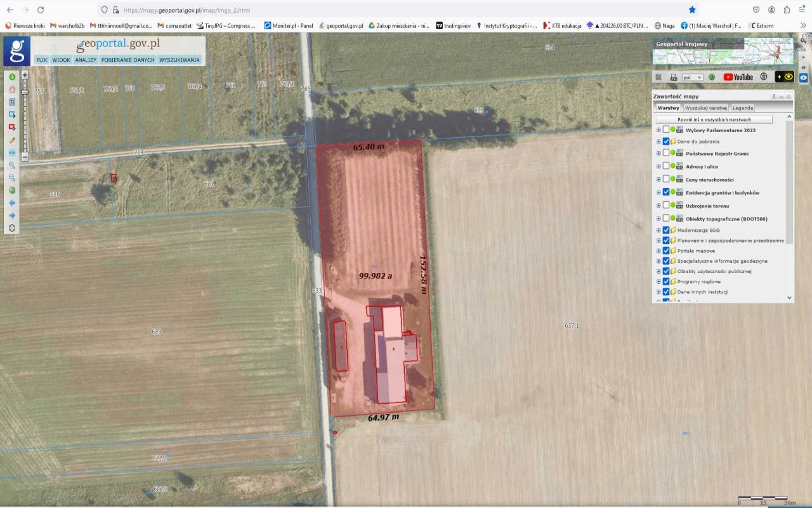Open the ANALIZY menu
Image resolution: width=812 pixels, height=508 pixels.
85,60
